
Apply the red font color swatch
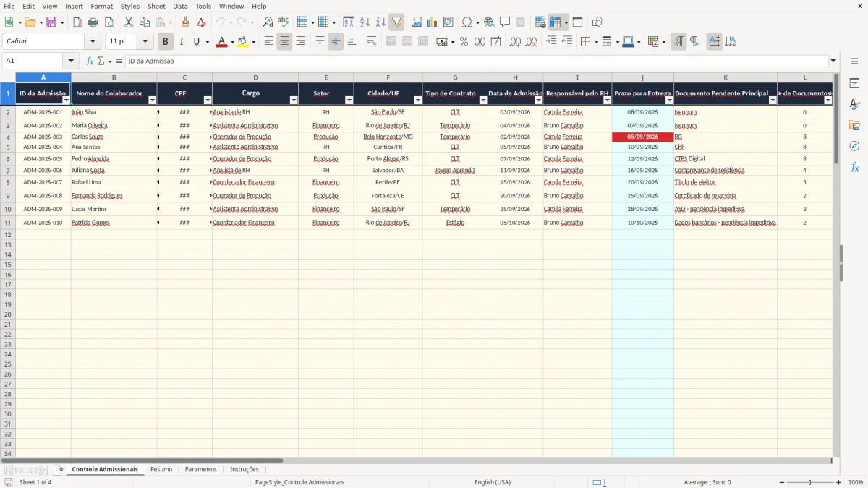(221, 42)
